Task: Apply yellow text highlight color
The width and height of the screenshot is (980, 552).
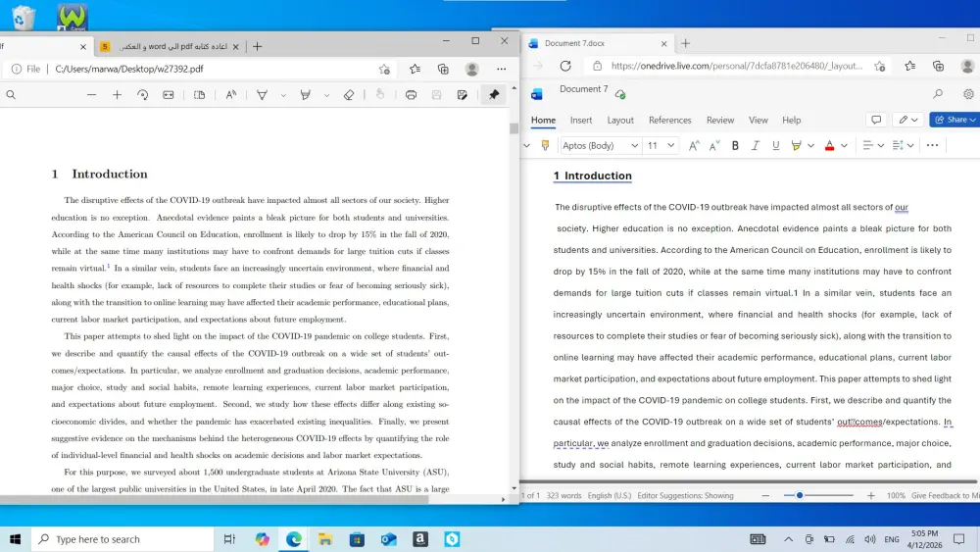Action: 796,146
